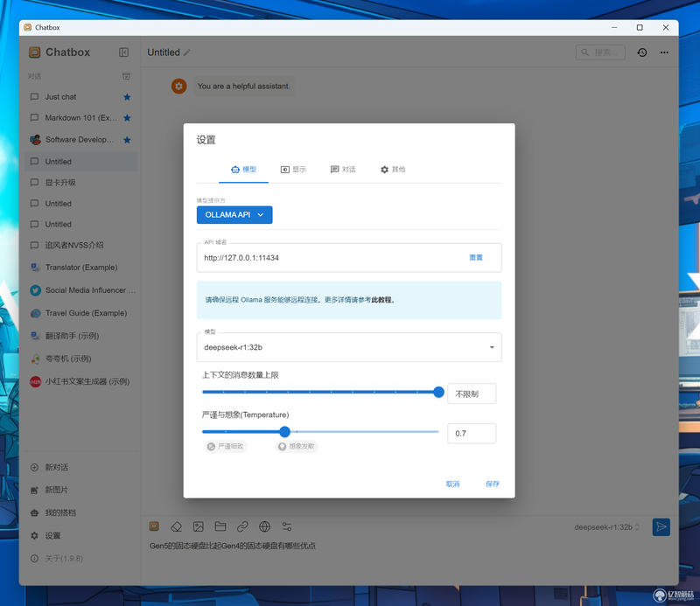
Task: Open the chat history clock icon
Action: pos(642,52)
